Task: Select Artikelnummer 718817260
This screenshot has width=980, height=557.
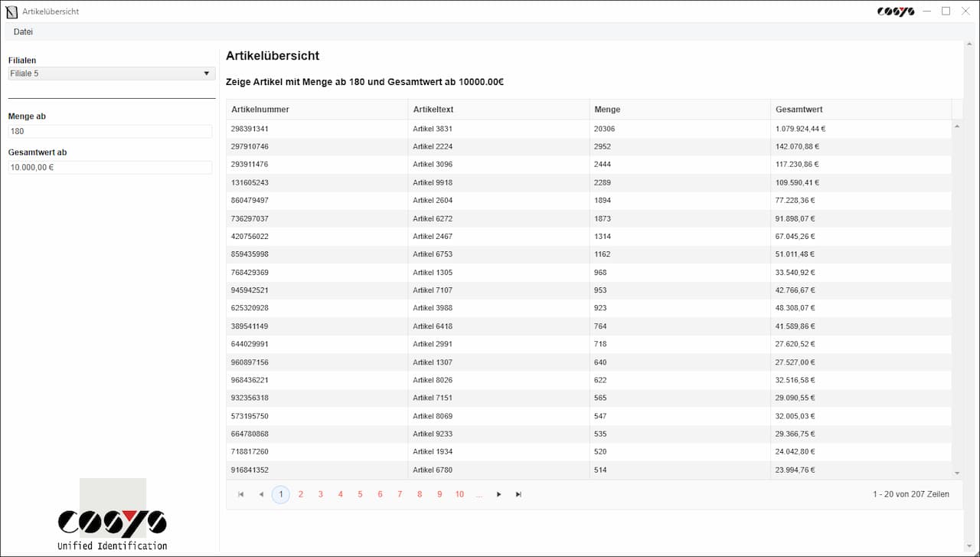Action: pos(317,452)
